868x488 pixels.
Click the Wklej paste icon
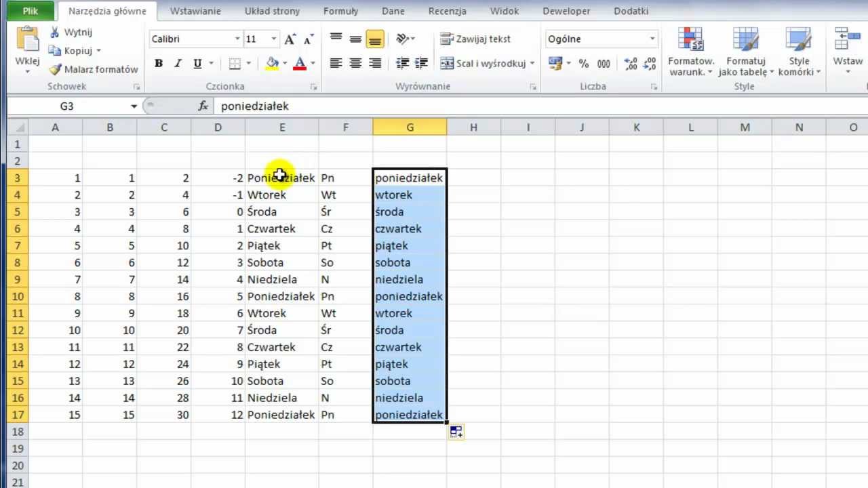(27, 39)
